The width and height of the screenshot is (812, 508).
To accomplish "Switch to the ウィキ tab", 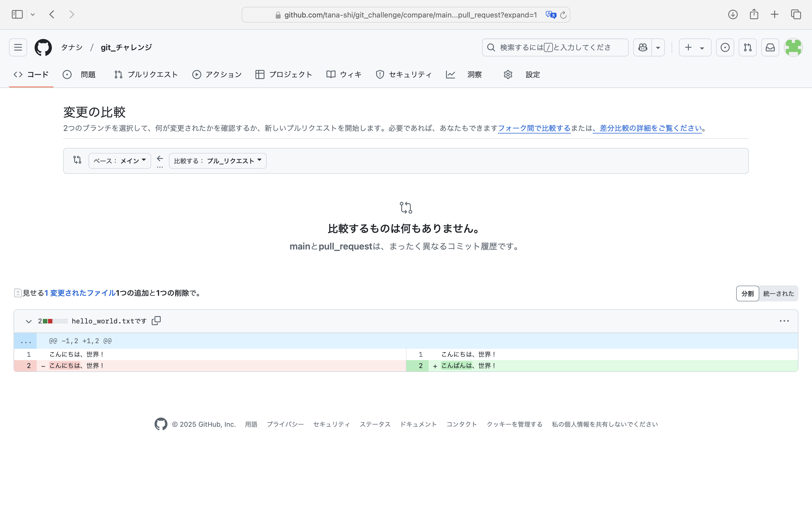I will pyautogui.click(x=344, y=75).
